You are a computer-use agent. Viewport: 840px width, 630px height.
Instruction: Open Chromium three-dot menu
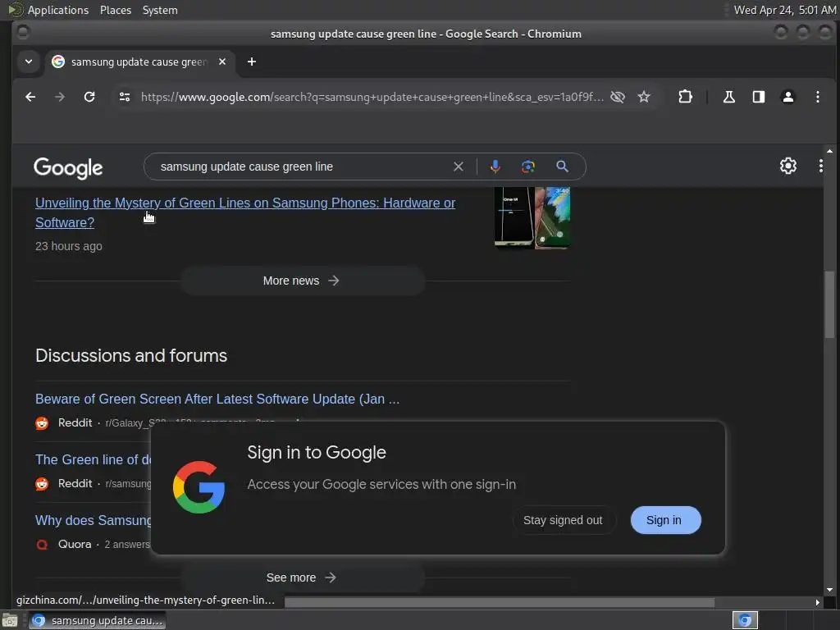click(818, 97)
